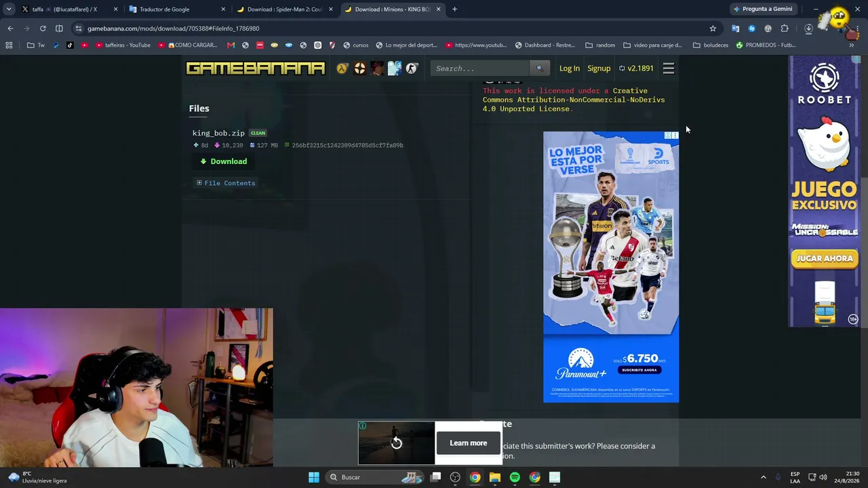
Task: Open the Chrome extensions puzzle menu
Action: [x=785, y=28]
